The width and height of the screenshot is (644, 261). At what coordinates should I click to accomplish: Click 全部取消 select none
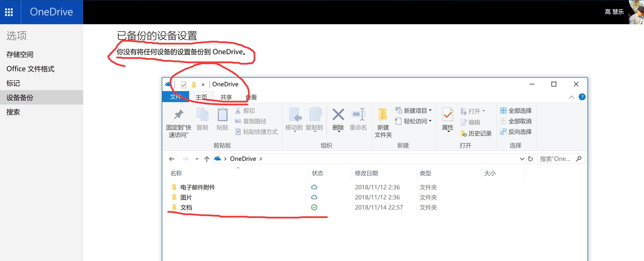(516, 121)
